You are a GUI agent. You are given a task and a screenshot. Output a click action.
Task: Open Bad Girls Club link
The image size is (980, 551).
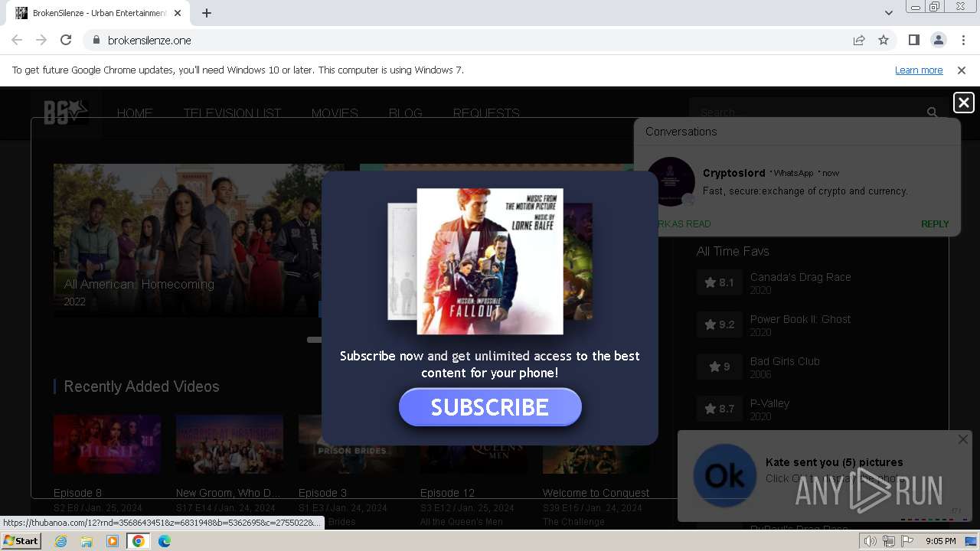tap(785, 361)
